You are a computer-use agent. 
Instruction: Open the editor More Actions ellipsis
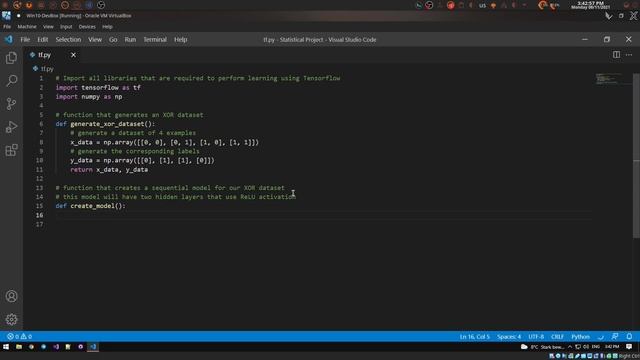pyautogui.click(x=629, y=55)
